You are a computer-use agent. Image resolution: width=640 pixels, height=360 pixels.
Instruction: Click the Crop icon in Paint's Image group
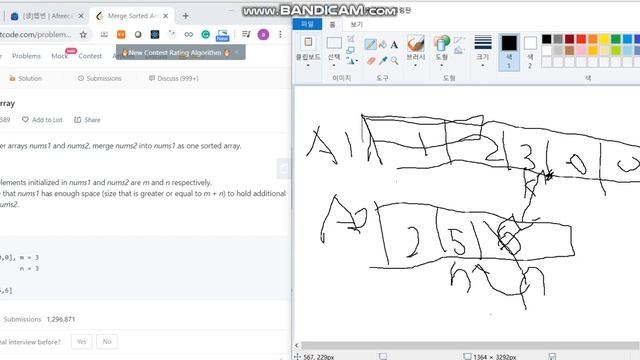click(x=351, y=39)
